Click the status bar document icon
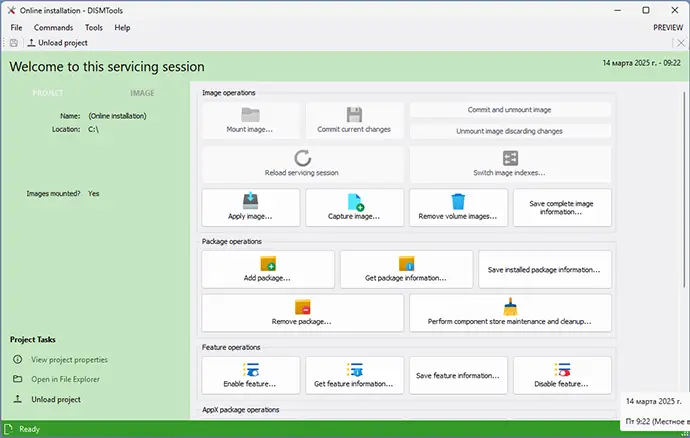The width and height of the screenshot is (690, 438). pyautogui.click(x=8, y=429)
